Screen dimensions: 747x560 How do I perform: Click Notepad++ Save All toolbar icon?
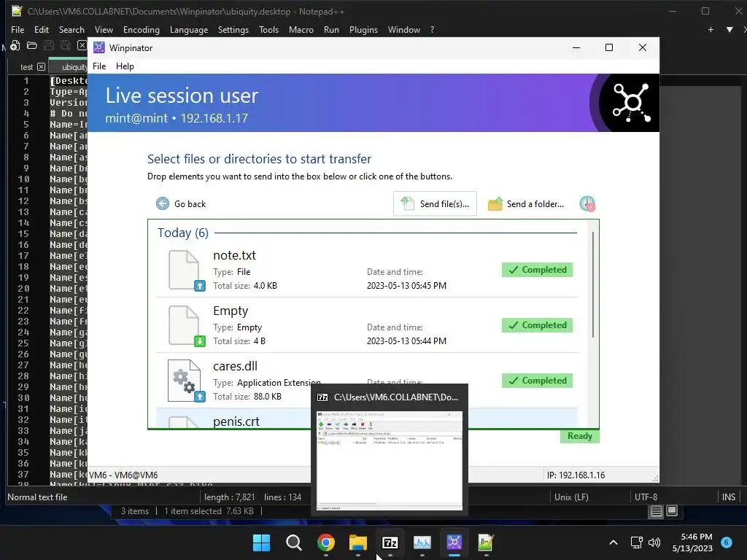(65, 45)
